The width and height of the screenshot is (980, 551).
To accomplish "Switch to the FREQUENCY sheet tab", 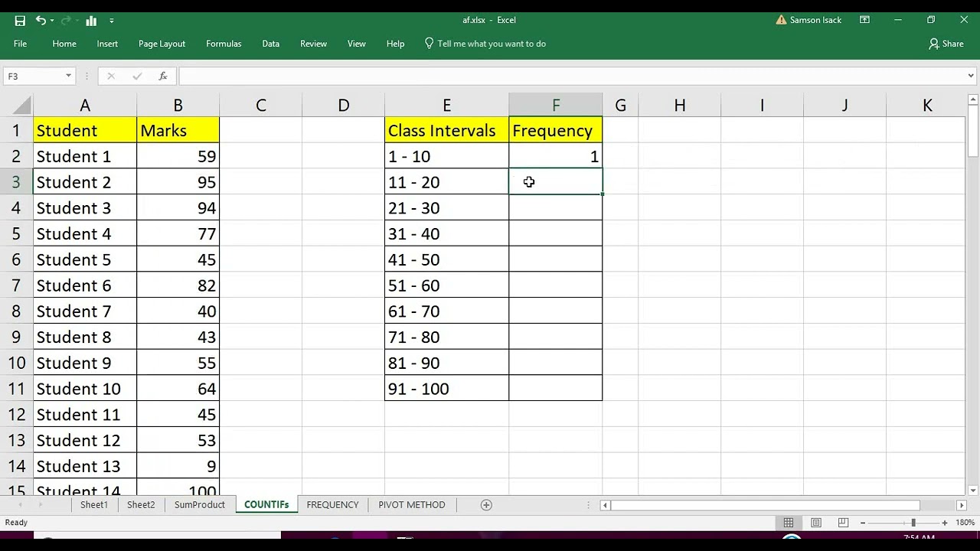I will 332,505.
